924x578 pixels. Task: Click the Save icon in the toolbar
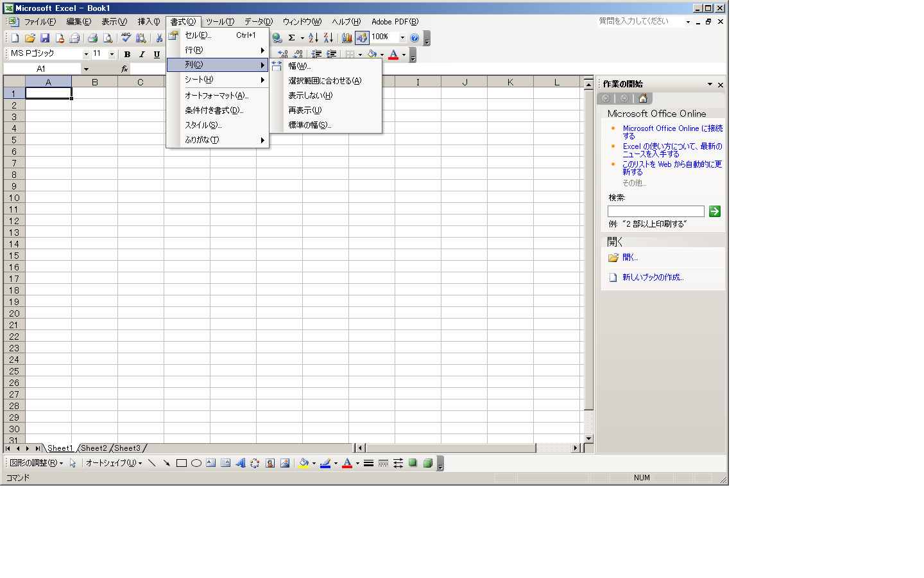[x=45, y=38]
